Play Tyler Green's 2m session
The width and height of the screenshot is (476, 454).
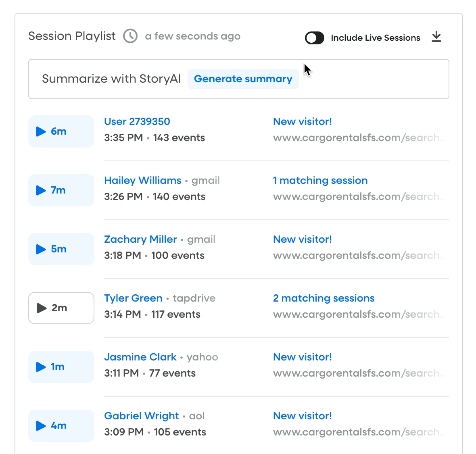(x=61, y=308)
